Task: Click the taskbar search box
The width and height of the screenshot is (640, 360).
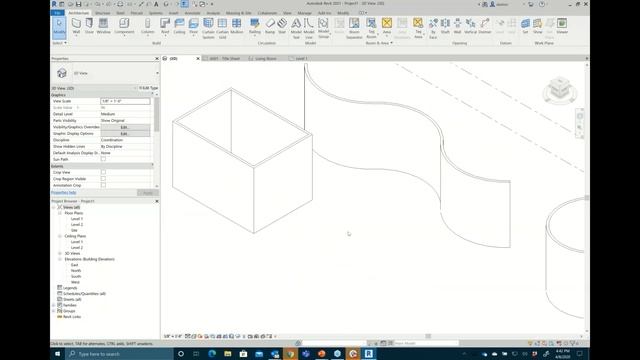Action: pos(119,354)
